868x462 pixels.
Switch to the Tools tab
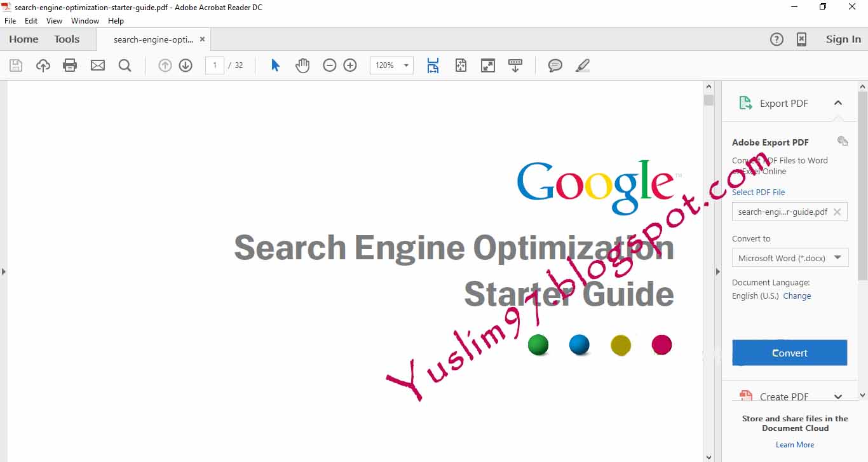click(x=67, y=39)
